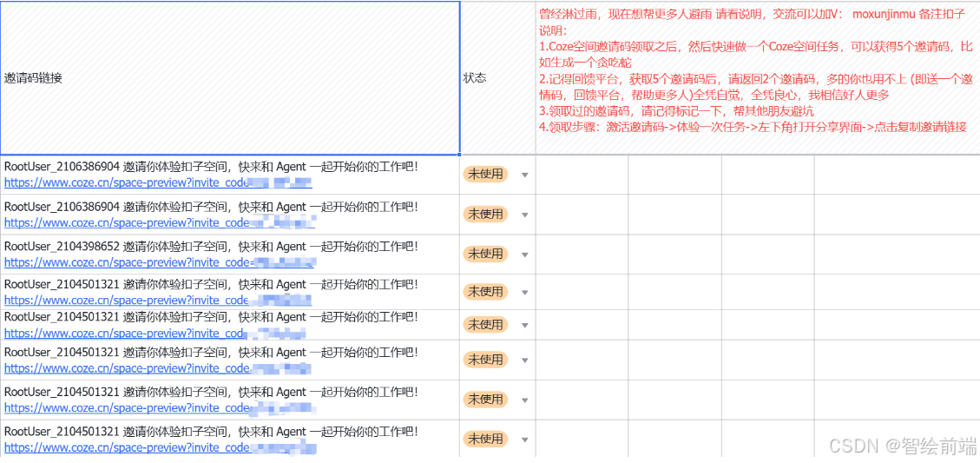Open RootUser_2104398652's coze.cn invite link
Image resolution: width=980 pixels, height=463 pixels.
click(x=160, y=262)
